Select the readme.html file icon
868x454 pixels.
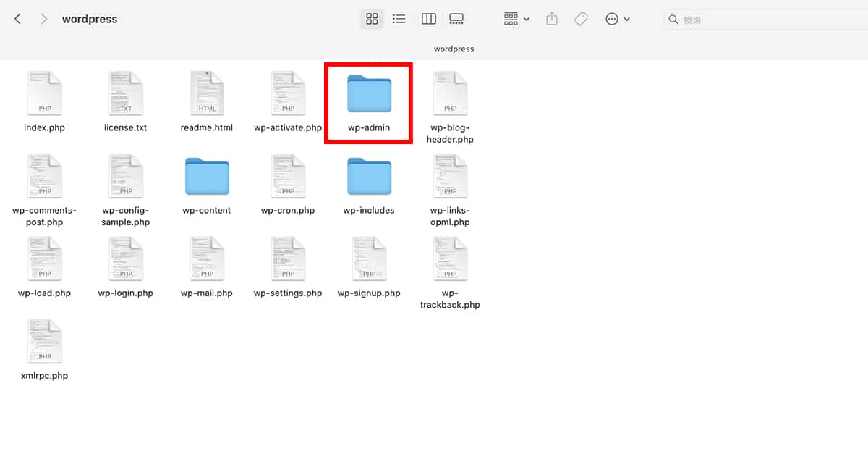(207, 93)
